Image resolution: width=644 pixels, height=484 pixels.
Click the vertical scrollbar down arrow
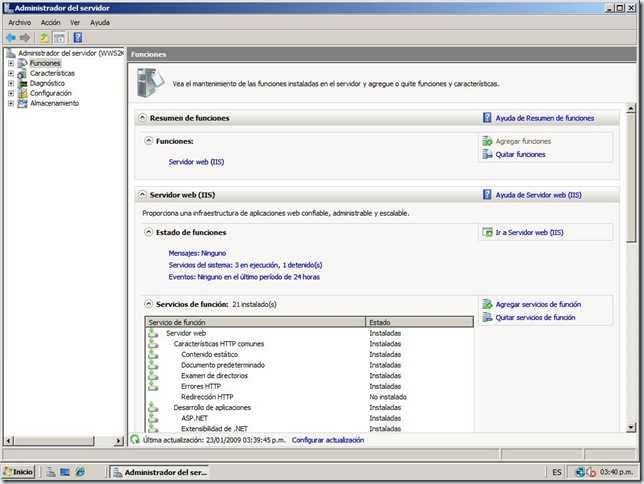coord(631,427)
